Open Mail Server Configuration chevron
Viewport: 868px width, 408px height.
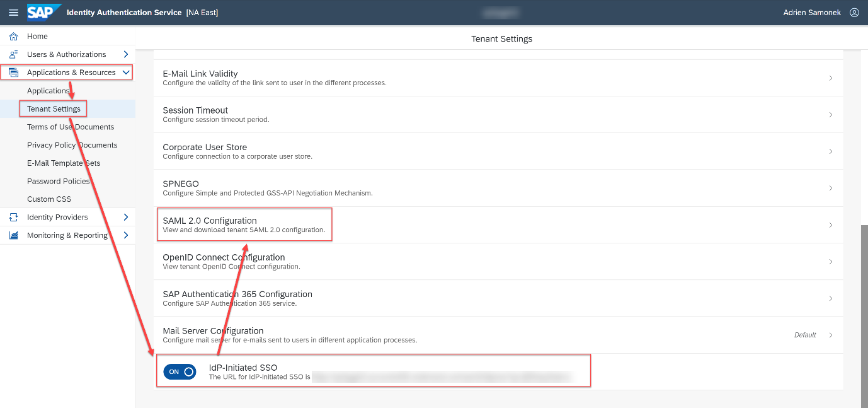coord(831,335)
